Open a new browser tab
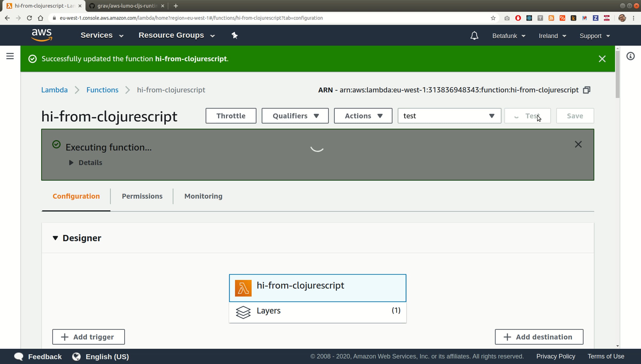This screenshot has height=364, width=641. click(x=176, y=6)
